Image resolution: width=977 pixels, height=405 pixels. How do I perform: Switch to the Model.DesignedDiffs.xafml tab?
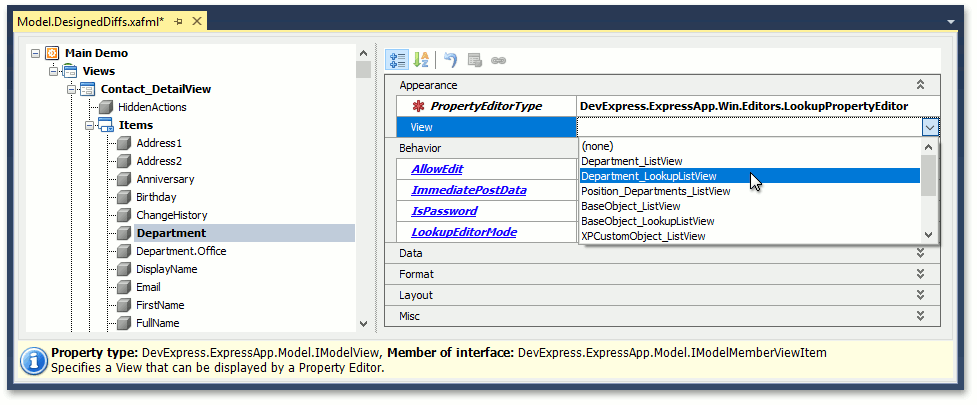pyautogui.click(x=91, y=21)
